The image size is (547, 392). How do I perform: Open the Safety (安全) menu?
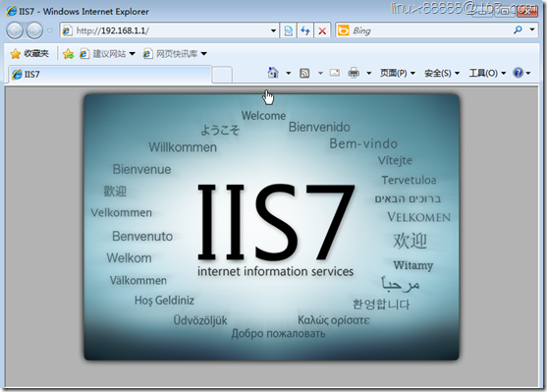(442, 73)
